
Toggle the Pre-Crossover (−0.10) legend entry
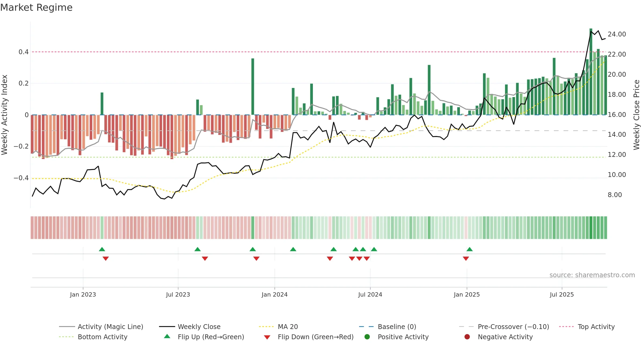tap(504, 327)
